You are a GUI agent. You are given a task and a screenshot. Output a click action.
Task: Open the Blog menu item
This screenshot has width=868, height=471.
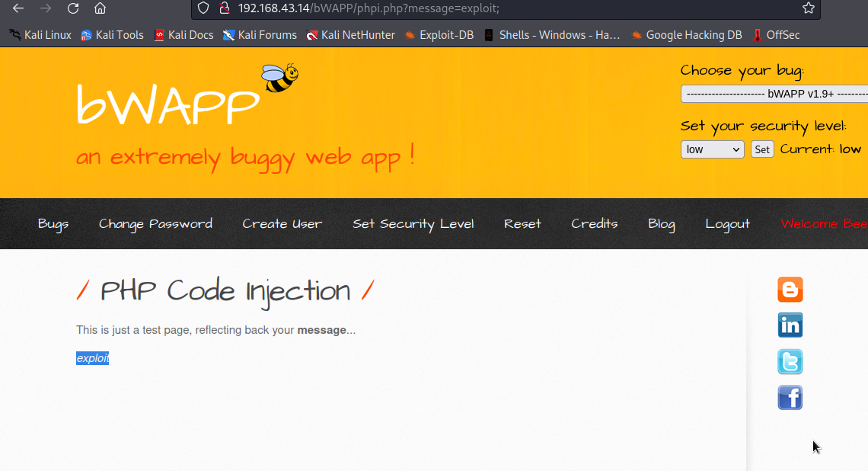tap(662, 224)
